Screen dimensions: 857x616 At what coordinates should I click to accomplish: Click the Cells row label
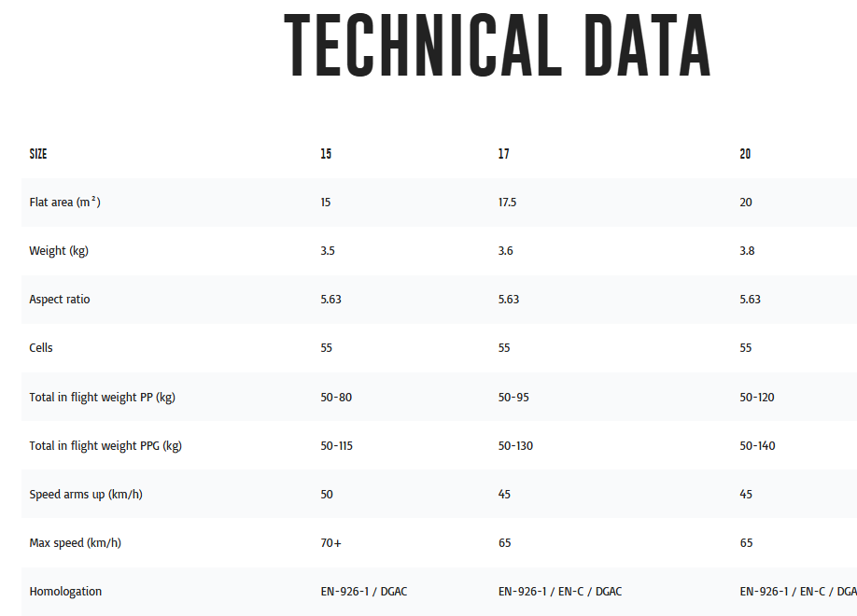pyautogui.click(x=41, y=348)
